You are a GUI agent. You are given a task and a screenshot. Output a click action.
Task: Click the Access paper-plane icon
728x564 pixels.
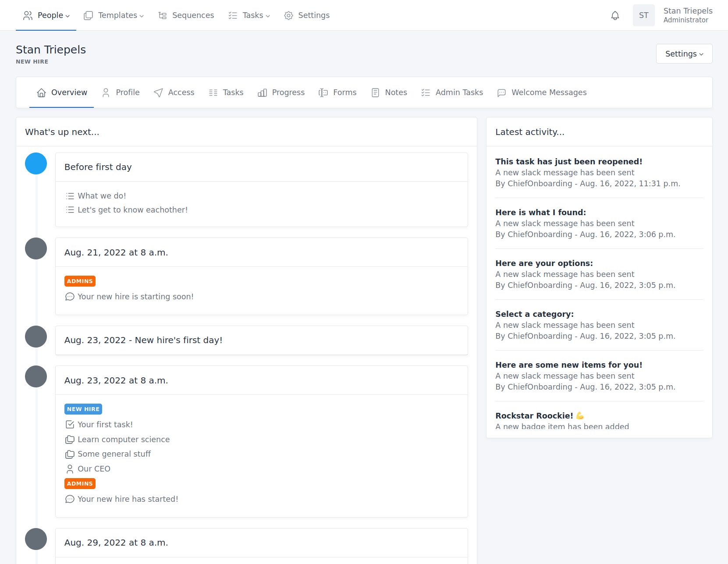(x=158, y=92)
